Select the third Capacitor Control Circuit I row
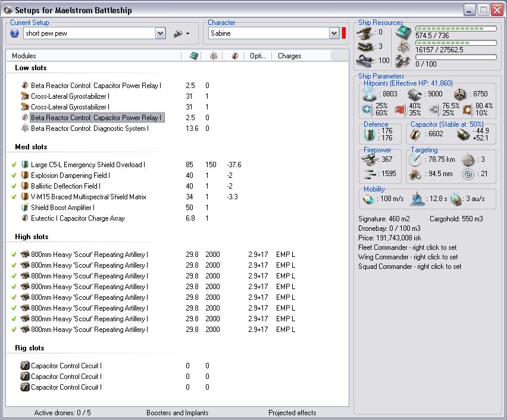Viewport: 507px width, 420px height. point(66,387)
